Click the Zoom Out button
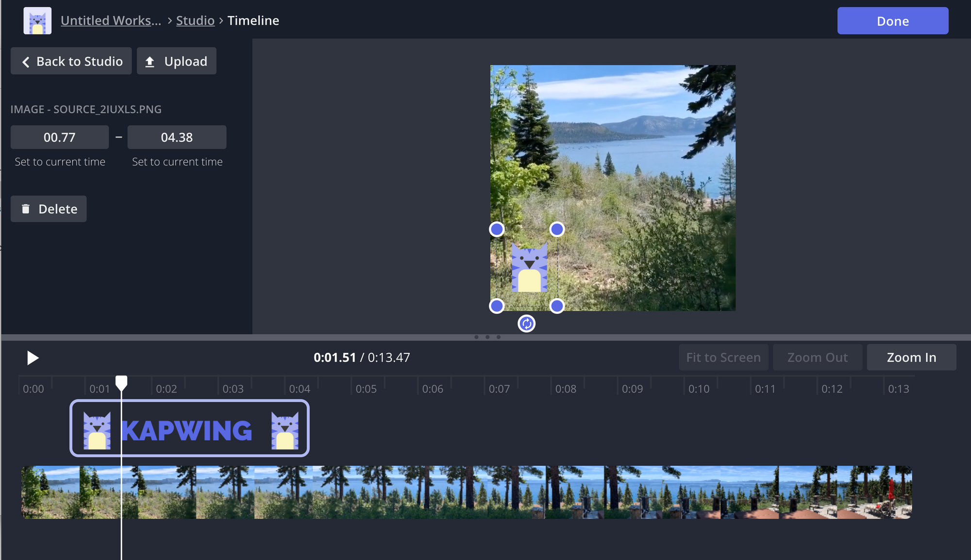Image resolution: width=971 pixels, height=560 pixels. [x=817, y=358]
